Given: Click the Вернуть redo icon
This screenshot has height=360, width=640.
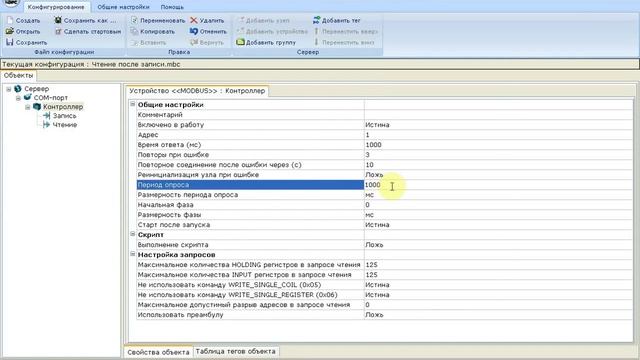Looking at the screenshot, I should coord(194,42).
